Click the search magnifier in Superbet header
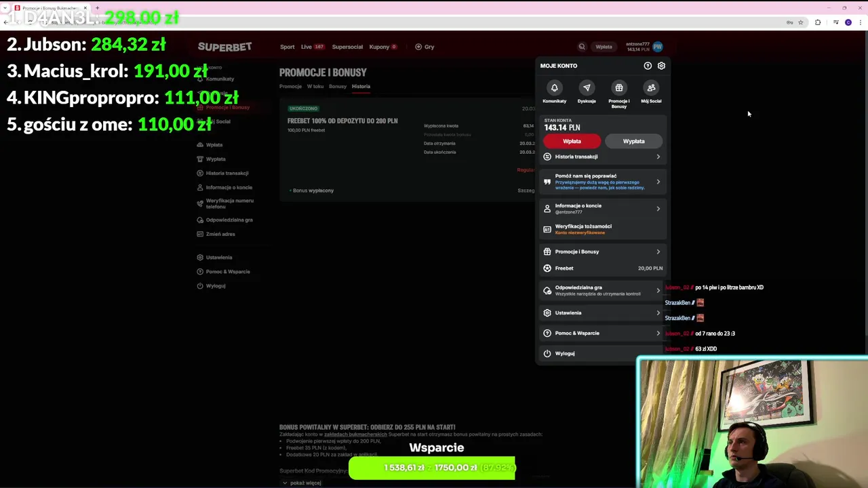The image size is (868, 488). tap(582, 47)
